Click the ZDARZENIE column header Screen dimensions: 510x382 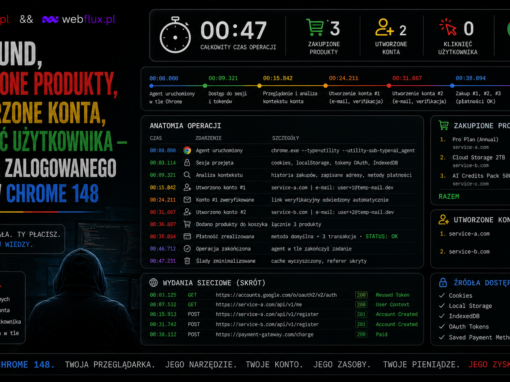pyautogui.click(x=208, y=138)
